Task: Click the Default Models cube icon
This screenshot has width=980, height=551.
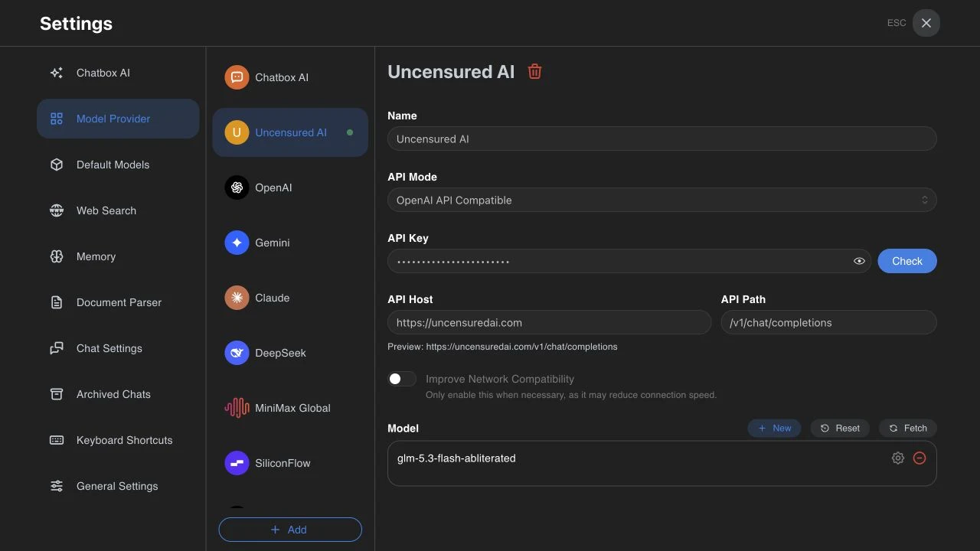Action: (x=57, y=165)
